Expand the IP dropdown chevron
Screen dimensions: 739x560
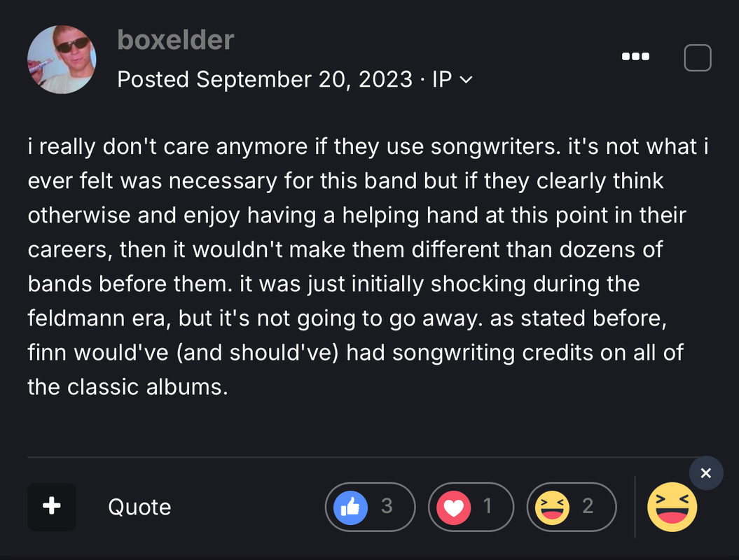(466, 80)
